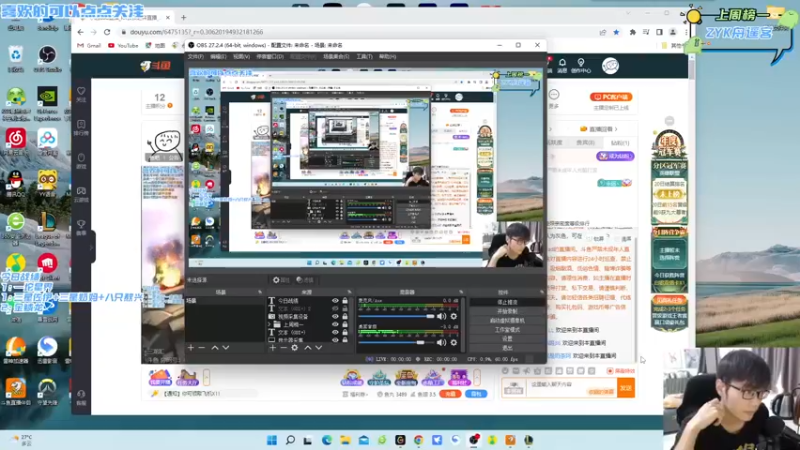800x450 pixels.
Task: Mute the microphone channel speaker icon
Action: (x=441, y=316)
